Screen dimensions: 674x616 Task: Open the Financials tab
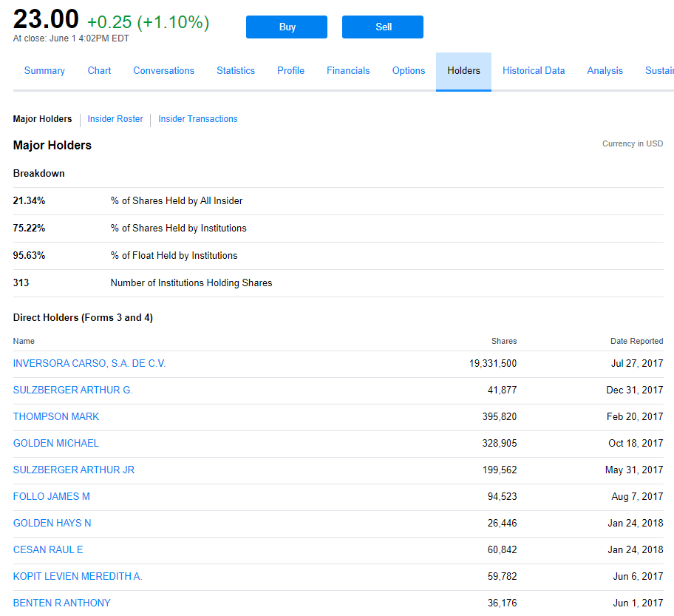348,70
